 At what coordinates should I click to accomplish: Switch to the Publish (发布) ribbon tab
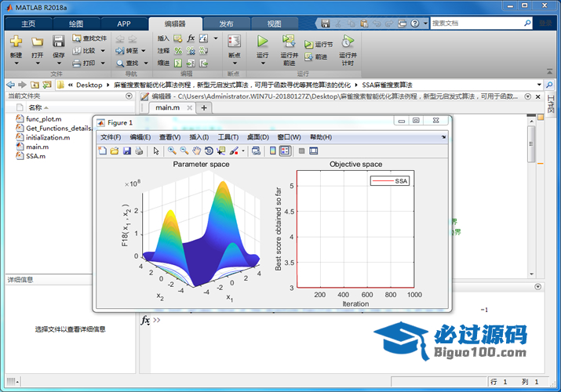click(x=226, y=24)
